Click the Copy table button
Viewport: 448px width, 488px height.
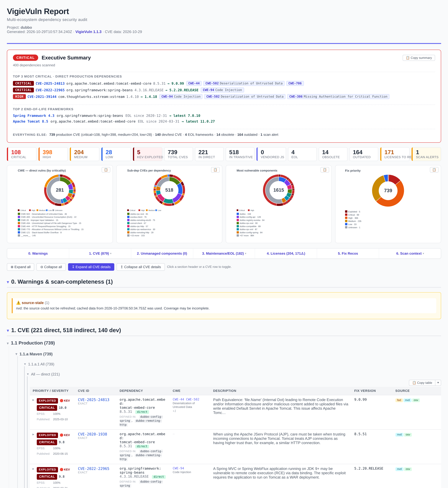(x=422, y=383)
